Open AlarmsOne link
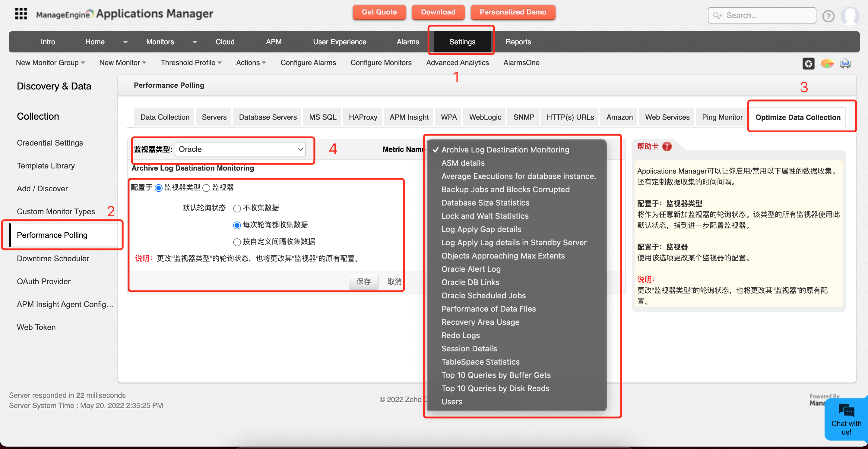The image size is (868, 449). click(x=521, y=63)
